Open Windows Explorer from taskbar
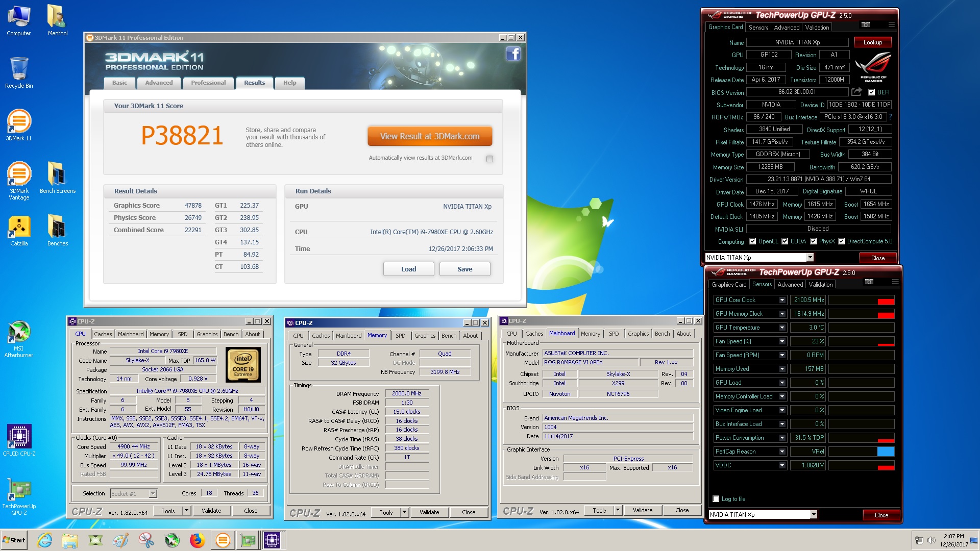Screen dimensions: 980x551 coord(70,540)
